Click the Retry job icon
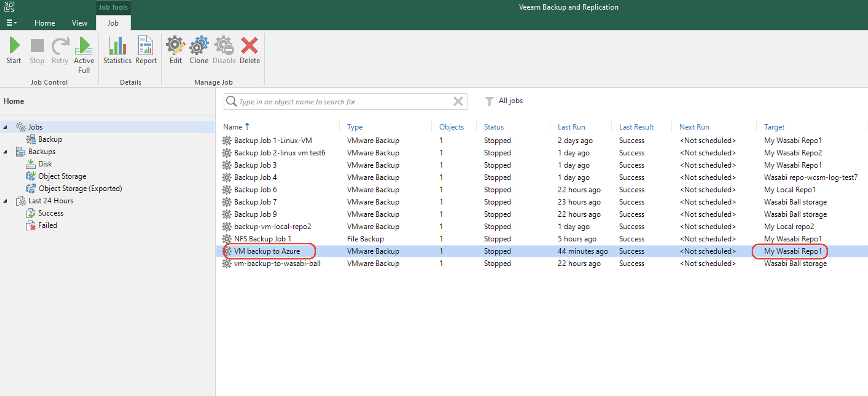Image resolution: width=868 pixels, height=396 pixels. tap(60, 50)
